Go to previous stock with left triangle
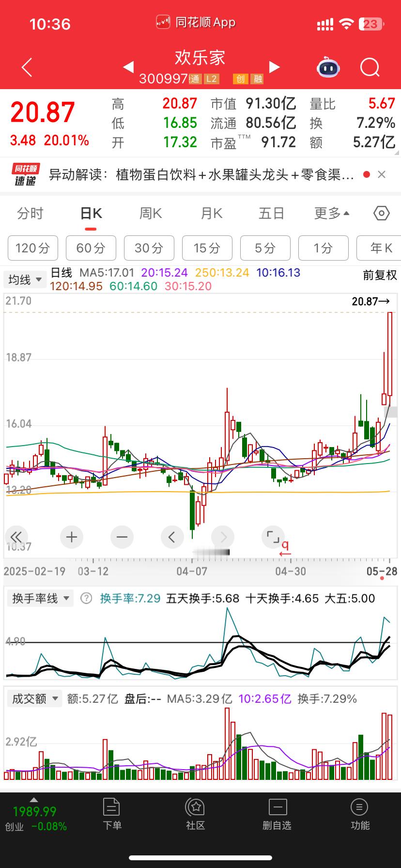Screen dimensions: 401x868 128,67
